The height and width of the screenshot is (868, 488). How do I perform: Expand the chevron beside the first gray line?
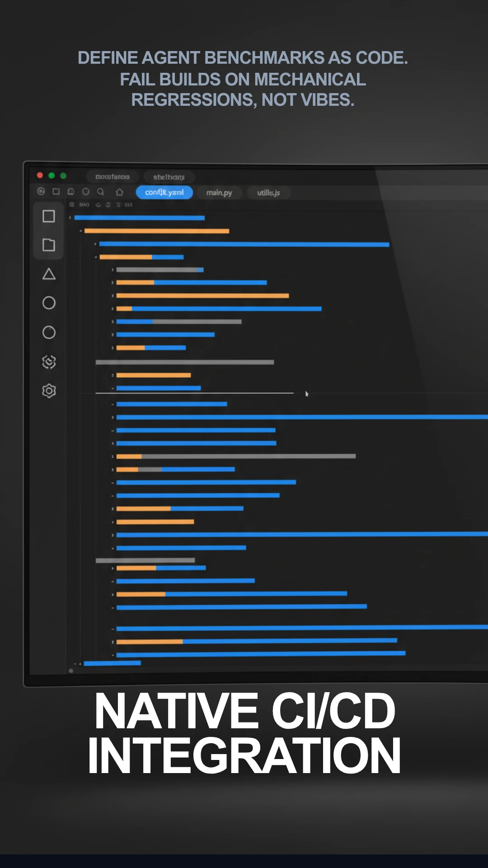coord(113,270)
